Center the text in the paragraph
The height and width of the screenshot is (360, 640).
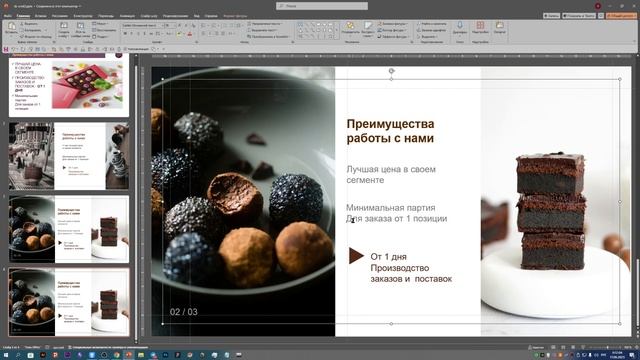(210, 33)
